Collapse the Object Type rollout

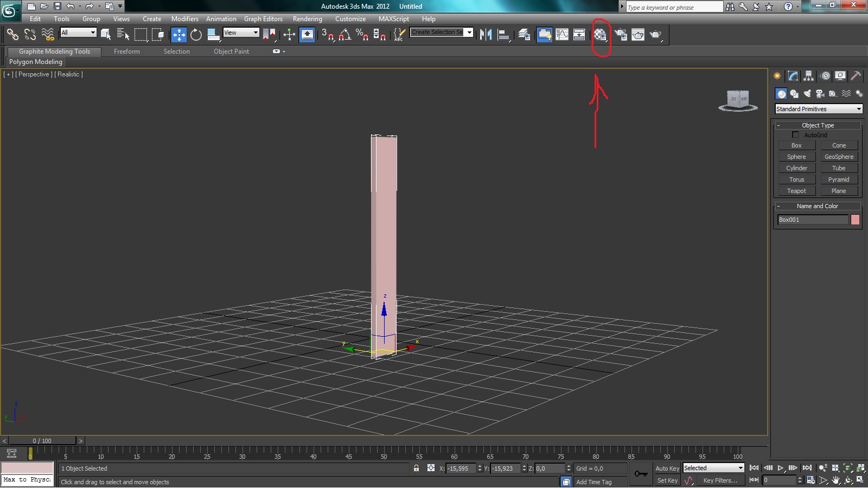(x=778, y=125)
